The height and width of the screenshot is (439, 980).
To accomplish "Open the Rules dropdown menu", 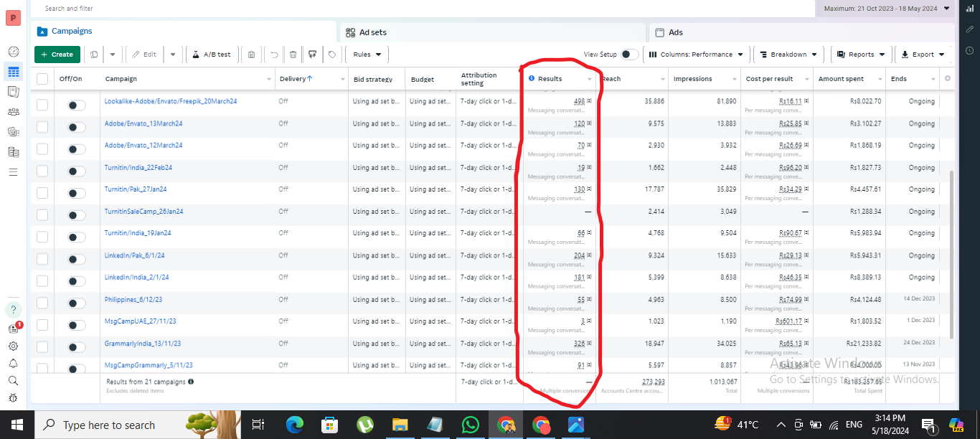I will click(x=367, y=55).
